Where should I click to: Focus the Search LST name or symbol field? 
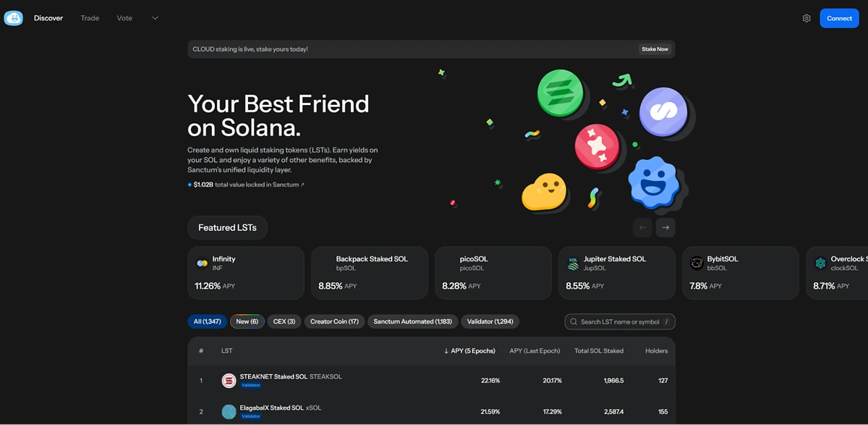click(x=620, y=321)
